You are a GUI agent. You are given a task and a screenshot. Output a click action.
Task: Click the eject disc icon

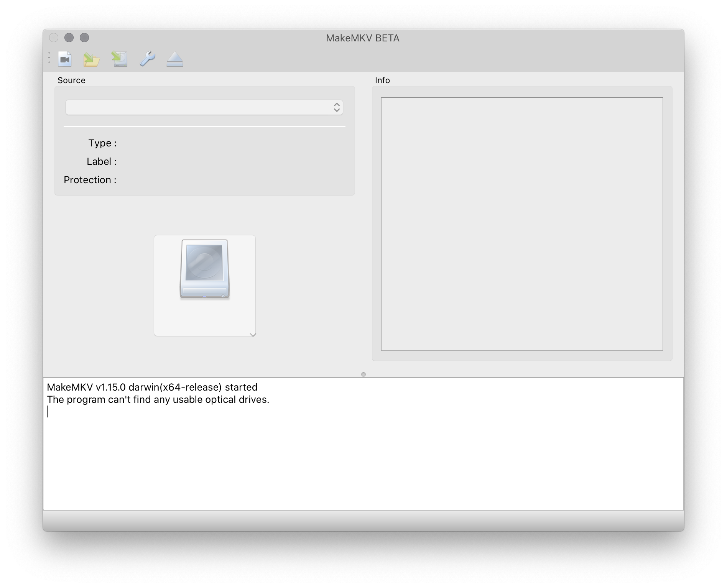click(175, 59)
